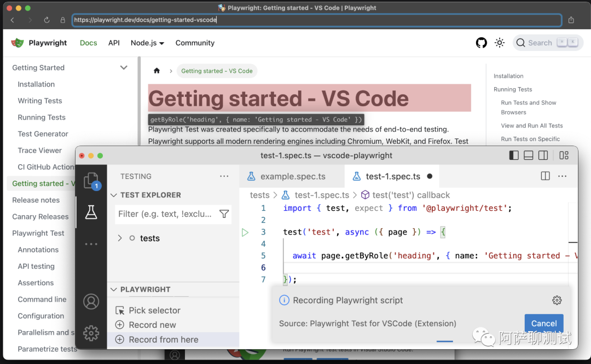Reload the page with the refresh icon
Viewport: 591px width, 364px height.
[x=47, y=20]
